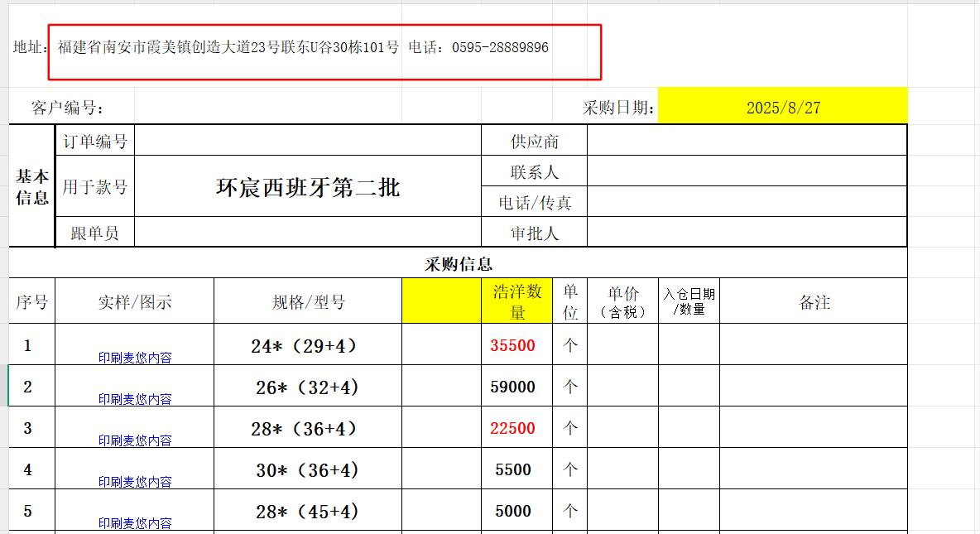Click the spec cell 30*(36+4)
The width and height of the screenshot is (980, 534).
307,469
